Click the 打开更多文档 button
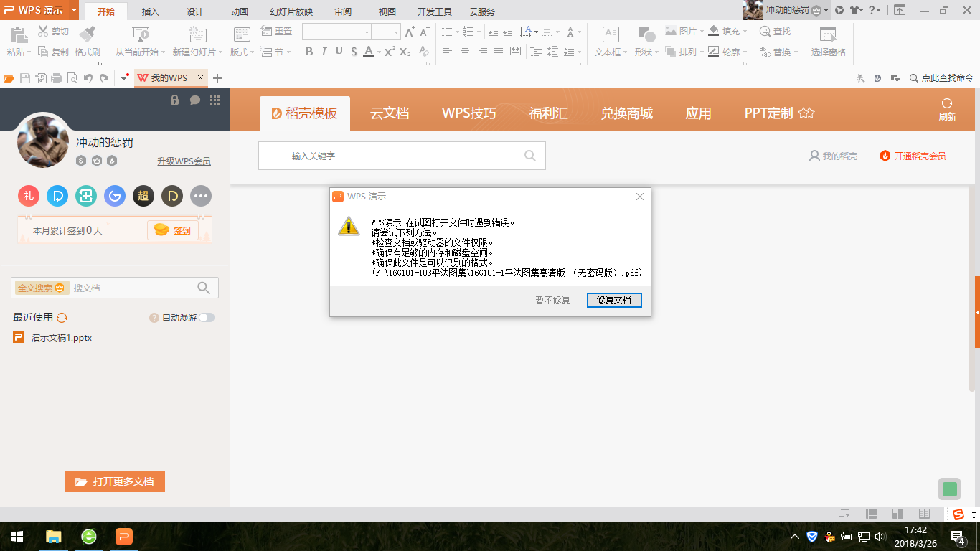This screenshot has height=551, width=980. (115, 481)
